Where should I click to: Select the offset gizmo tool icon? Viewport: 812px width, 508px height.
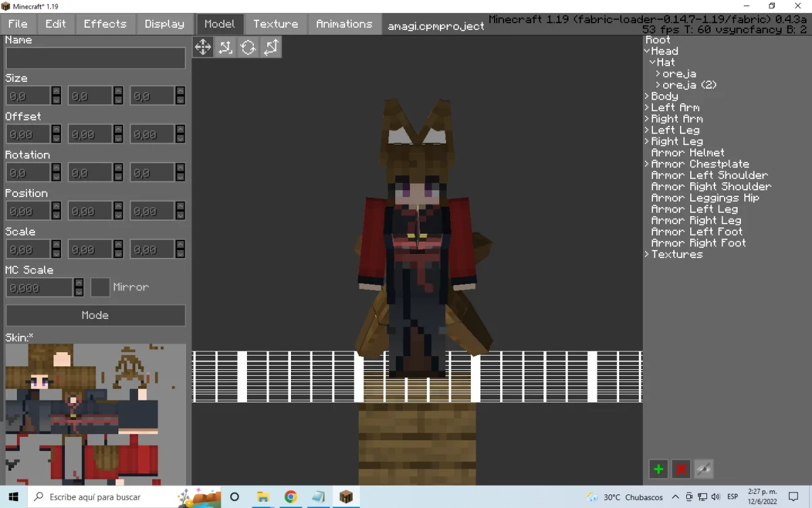point(225,47)
